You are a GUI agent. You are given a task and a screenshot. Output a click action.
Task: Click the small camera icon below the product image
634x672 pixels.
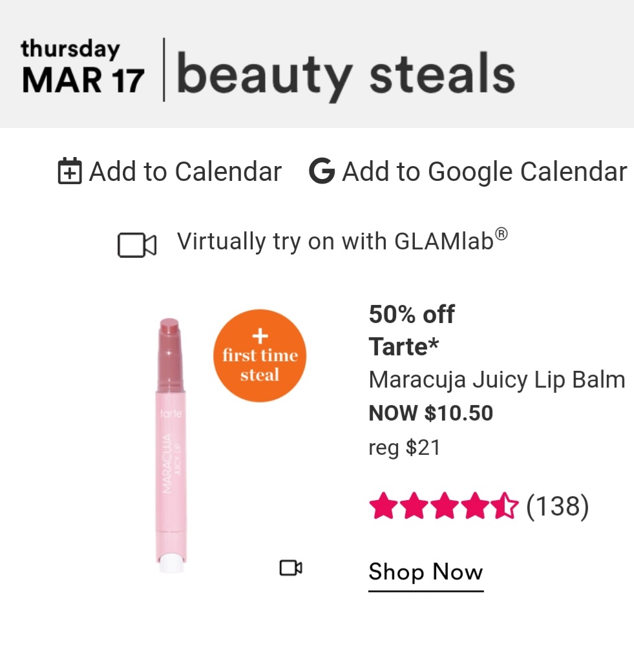click(x=291, y=568)
